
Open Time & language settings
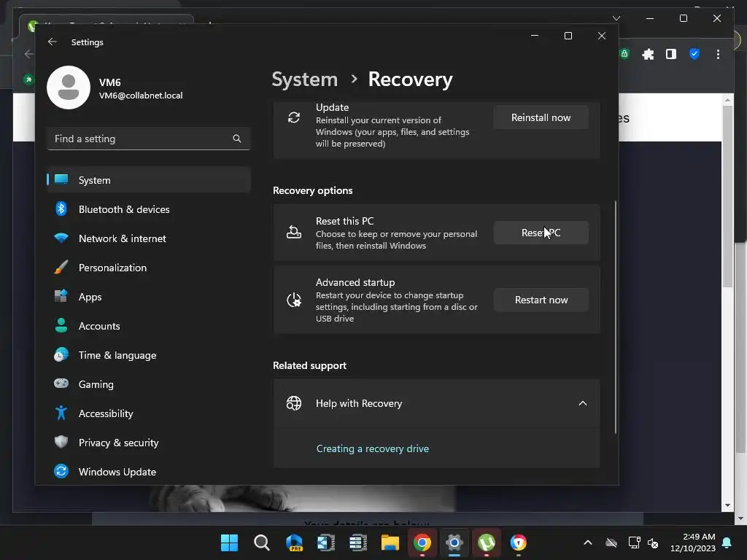149,355
